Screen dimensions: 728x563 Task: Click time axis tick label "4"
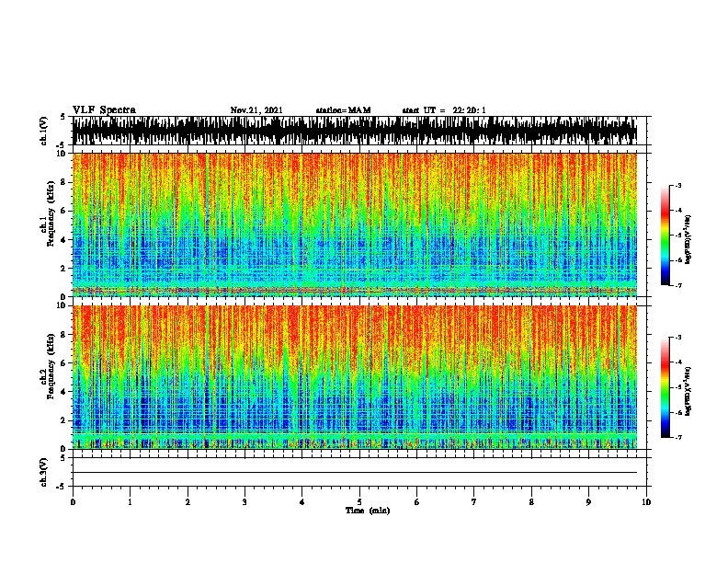pos(302,502)
